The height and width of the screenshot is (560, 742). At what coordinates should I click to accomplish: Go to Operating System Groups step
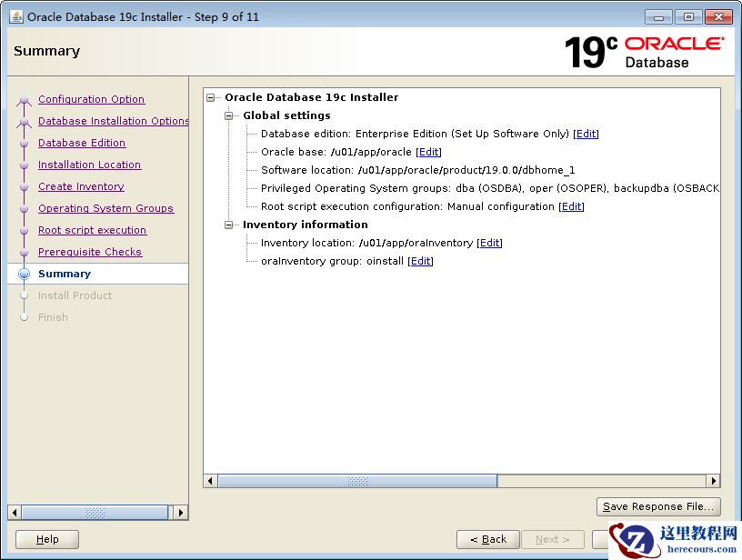click(x=106, y=208)
